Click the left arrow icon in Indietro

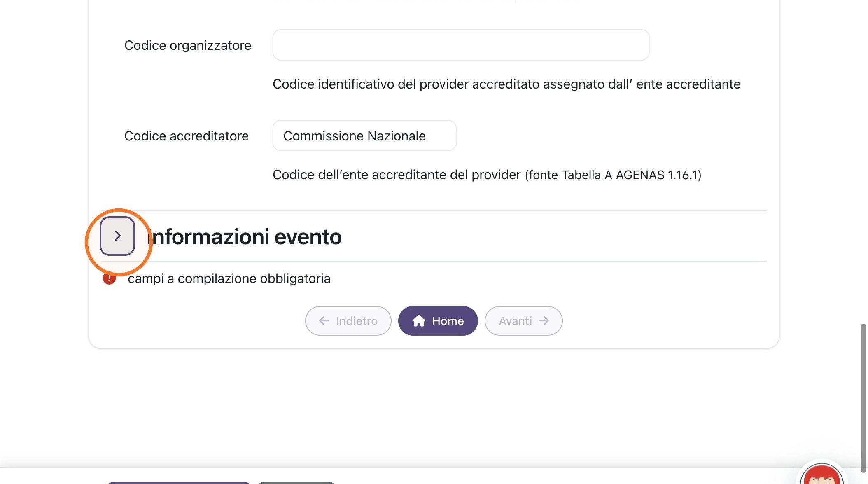point(324,321)
